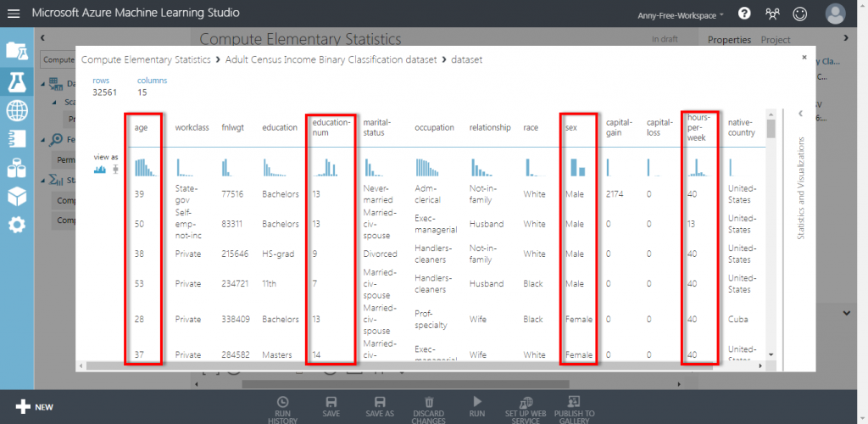This screenshot has width=868, height=424.
Task: Click the Adult Census Income dataset breadcrumb
Action: click(331, 59)
